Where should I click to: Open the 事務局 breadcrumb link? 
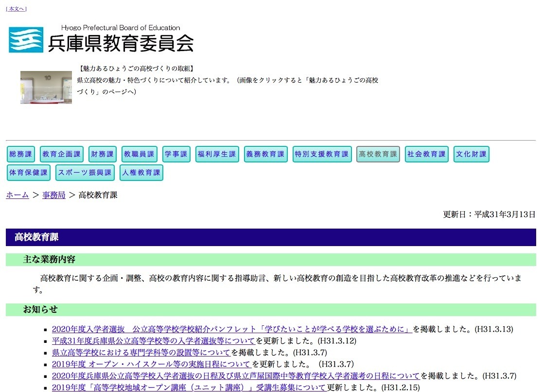coord(53,195)
